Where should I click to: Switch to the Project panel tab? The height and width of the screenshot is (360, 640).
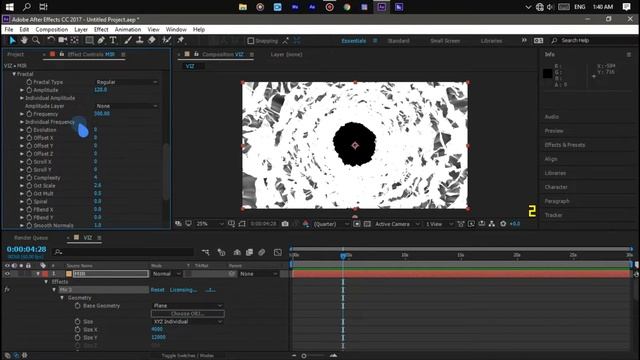pyautogui.click(x=16, y=54)
